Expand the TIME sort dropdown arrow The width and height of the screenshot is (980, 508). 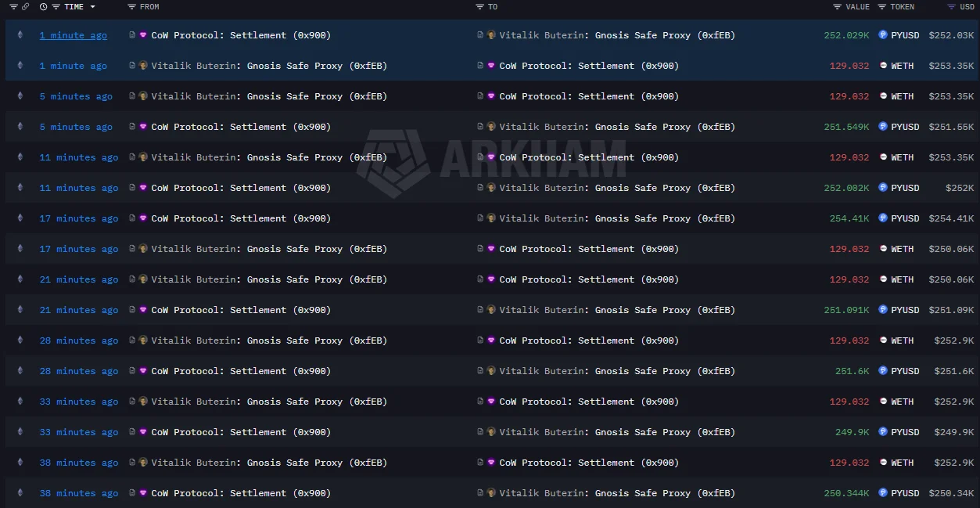point(93,7)
